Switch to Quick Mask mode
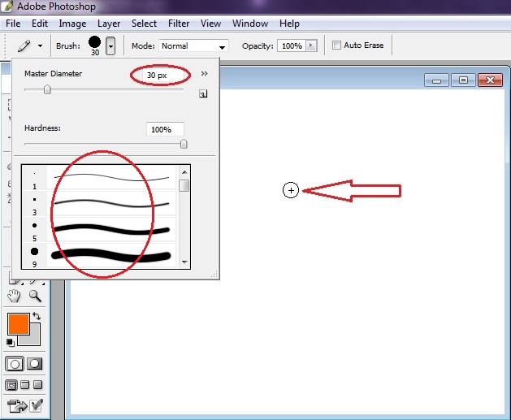The height and width of the screenshot is (420, 511). 35,364
